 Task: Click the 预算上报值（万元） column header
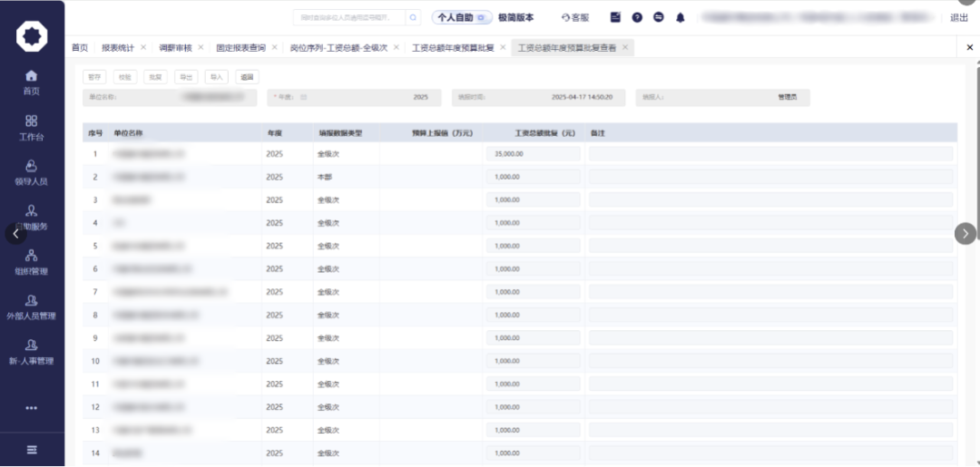coord(442,133)
